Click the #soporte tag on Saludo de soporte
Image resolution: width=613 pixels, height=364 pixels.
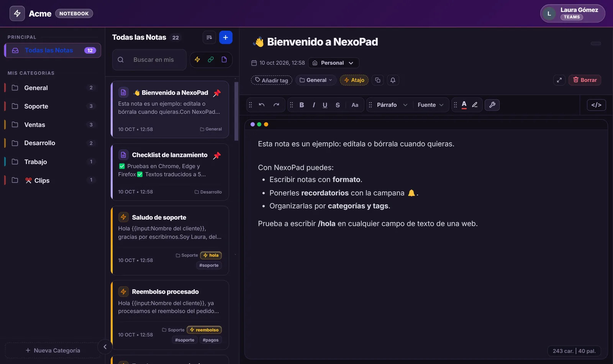click(x=209, y=265)
